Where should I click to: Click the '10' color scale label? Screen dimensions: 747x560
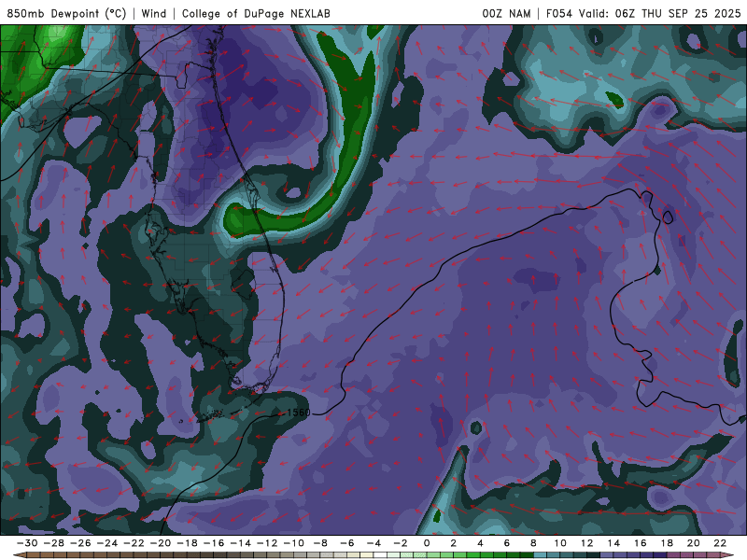coord(560,543)
